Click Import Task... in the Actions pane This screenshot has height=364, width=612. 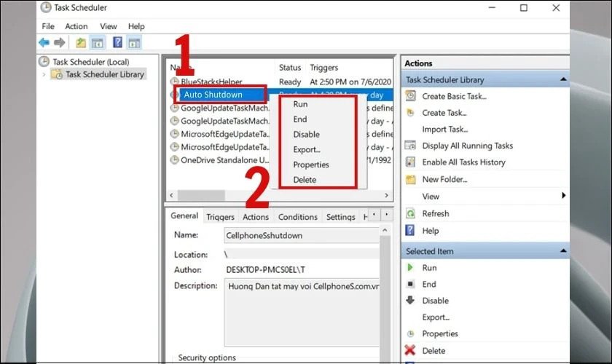point(444,130)
